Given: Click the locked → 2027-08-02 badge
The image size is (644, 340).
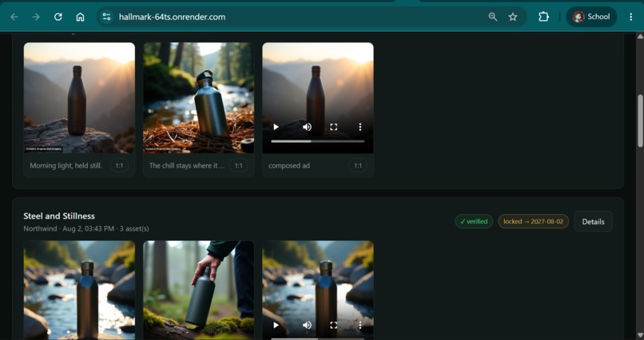Looking at the screenshot, I should coord(533,221).
